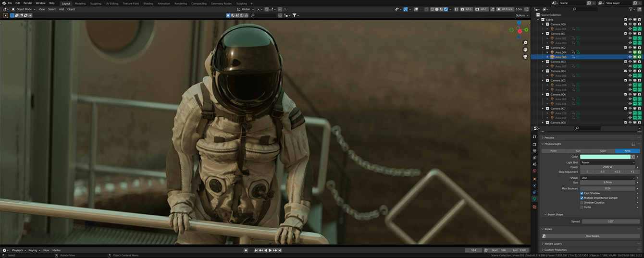Collapse the Camera.003 collection in outliner
Viewport: 644px width, 258px height.
pos(543,62)
